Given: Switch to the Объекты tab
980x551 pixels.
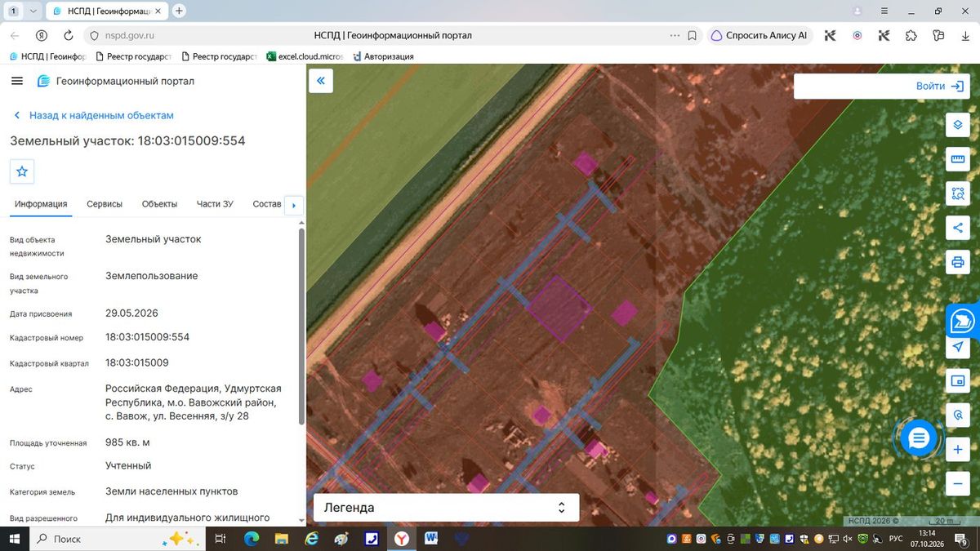Looking at the screenshot, I should pyautogui.click(x=159, y=204).
